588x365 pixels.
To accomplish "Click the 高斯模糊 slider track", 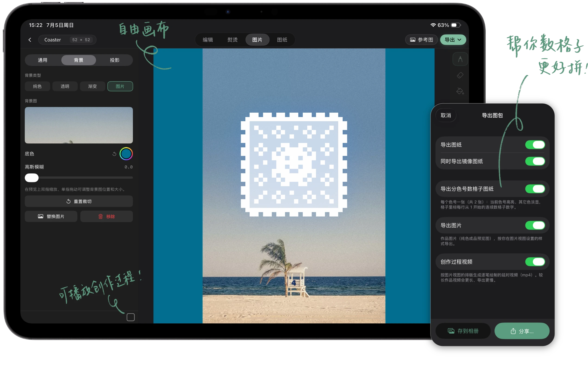I will click(x=79, y=178).
